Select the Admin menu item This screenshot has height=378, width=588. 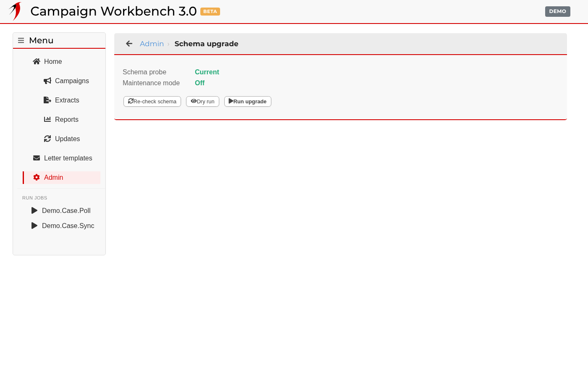pos(62,178)
